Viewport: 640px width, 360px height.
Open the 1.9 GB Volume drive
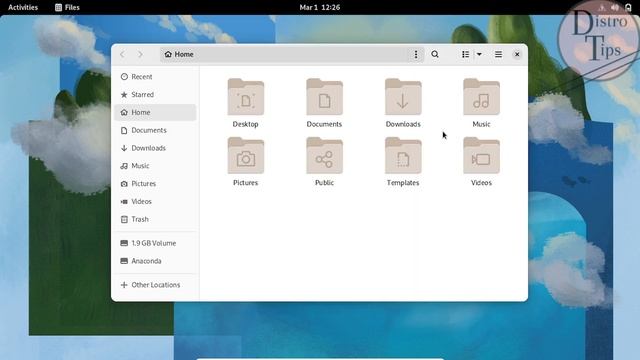point(156,243)
